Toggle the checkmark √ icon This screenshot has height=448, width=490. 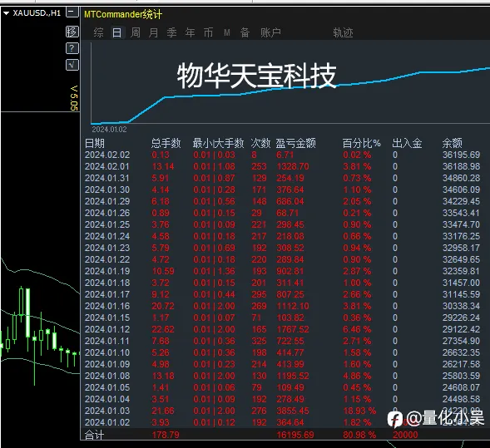coord(72,65)
